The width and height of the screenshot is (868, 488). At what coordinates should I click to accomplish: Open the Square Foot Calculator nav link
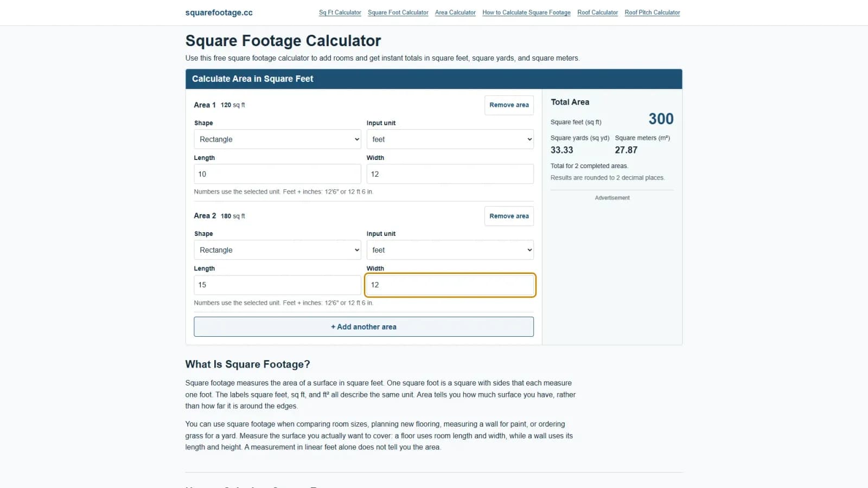coord(398,12)
